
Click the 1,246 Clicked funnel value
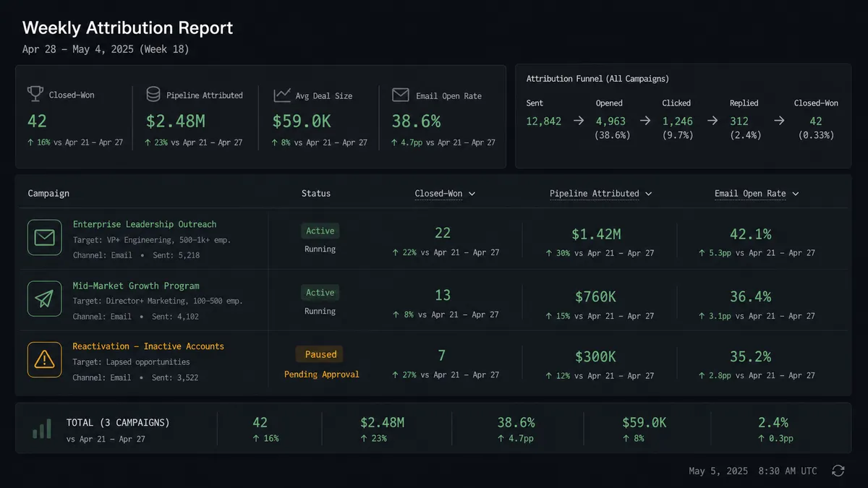pyautogui.click(x=678, y=121)
